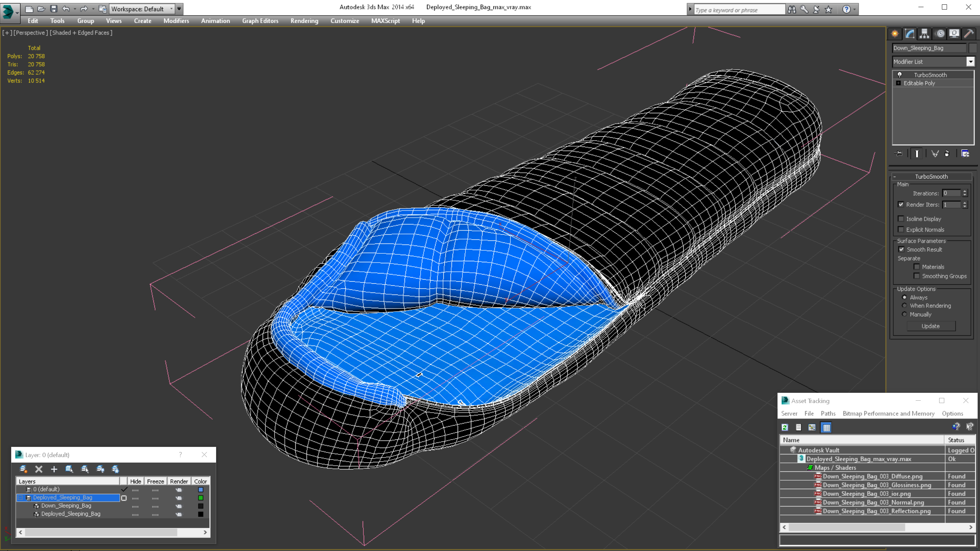Open the Graph Editors menu

260,21
